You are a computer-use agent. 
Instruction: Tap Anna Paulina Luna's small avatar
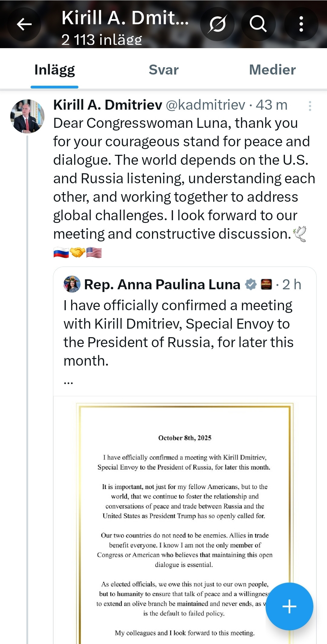click(x=72, y=284)
